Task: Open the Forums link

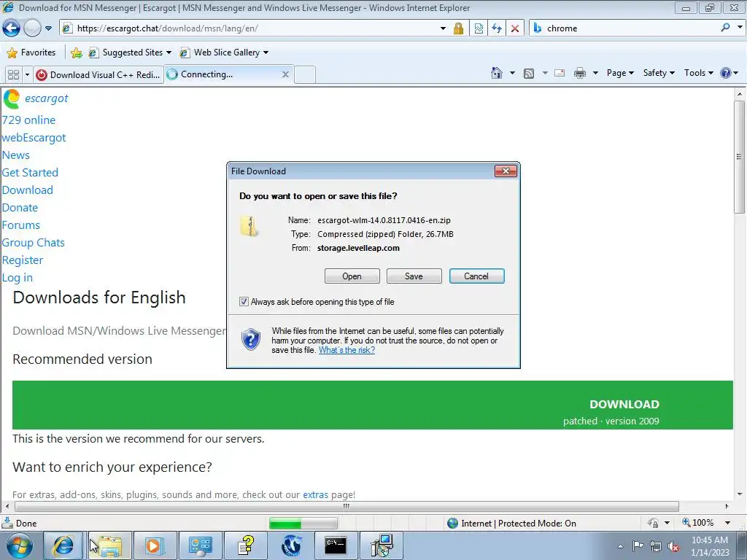Action: [x=21, y=225]
